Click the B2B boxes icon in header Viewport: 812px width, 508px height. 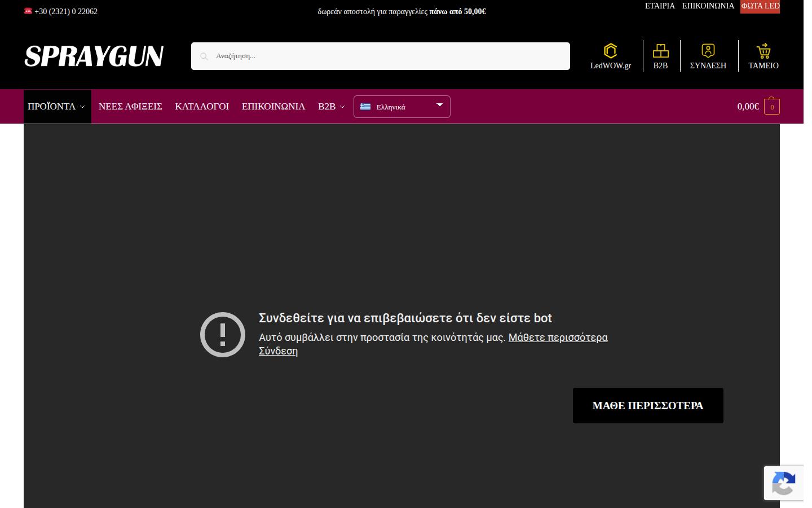(x=660, y=51)
